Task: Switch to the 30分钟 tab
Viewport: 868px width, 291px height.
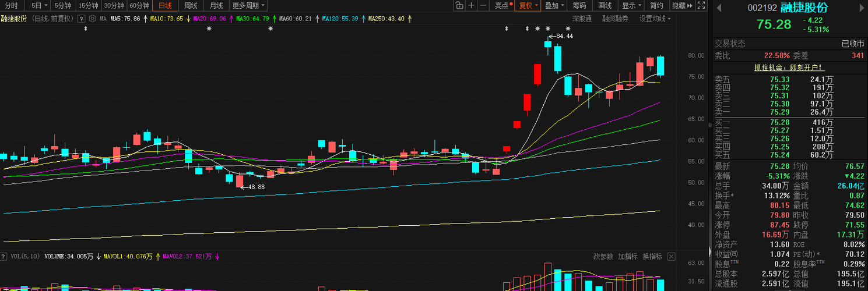Action: [114, 6]
